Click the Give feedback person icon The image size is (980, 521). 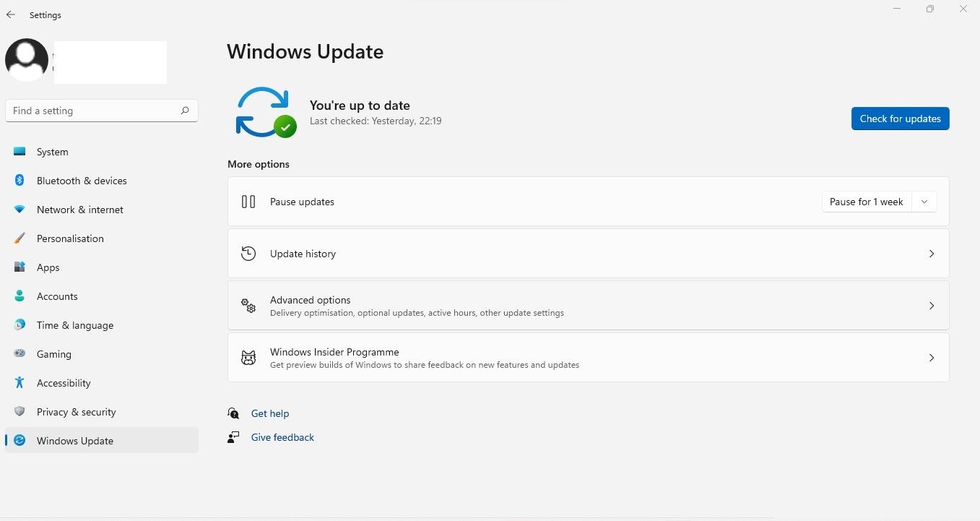tap(233, 437)
